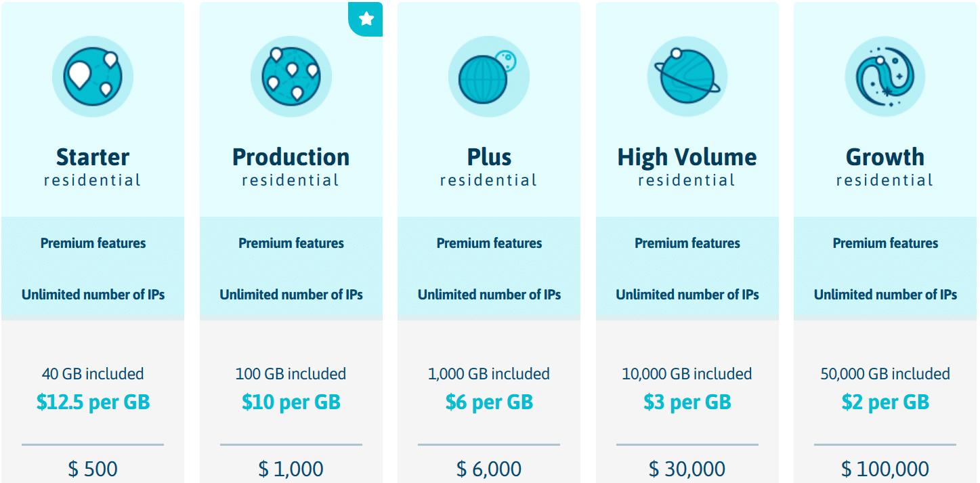Click the Starter plan globe with pins icon
Viewport: 980px width, 483px height.
93,77
